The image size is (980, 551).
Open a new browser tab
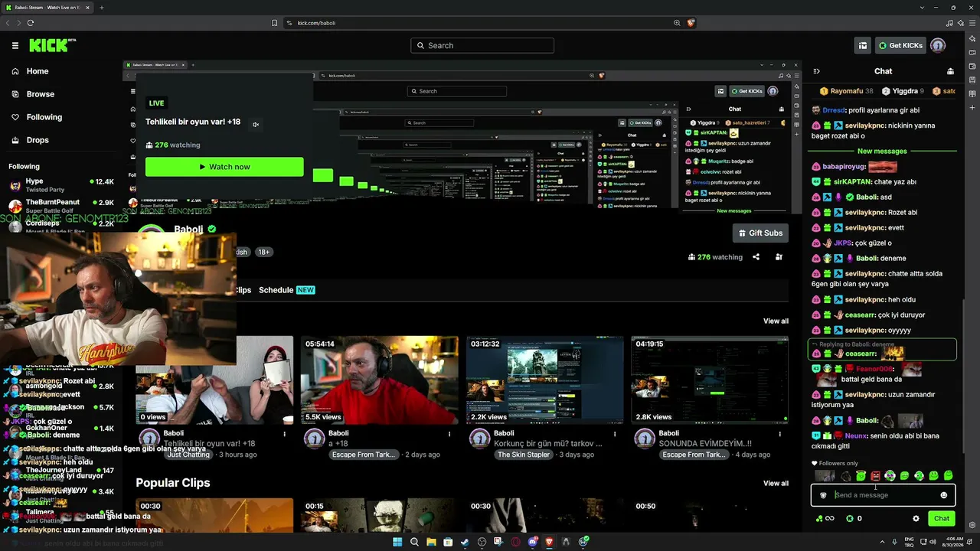(102, 8)
